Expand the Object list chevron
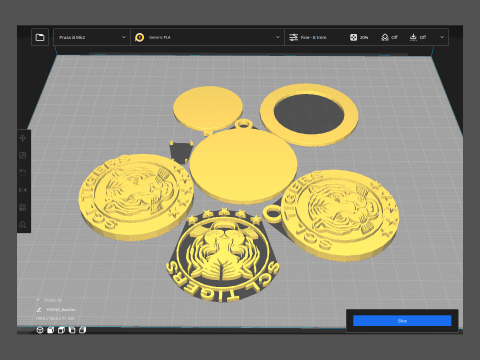Image resolution: width=480 pixels, height=360 pixels. tap(38, 300)
